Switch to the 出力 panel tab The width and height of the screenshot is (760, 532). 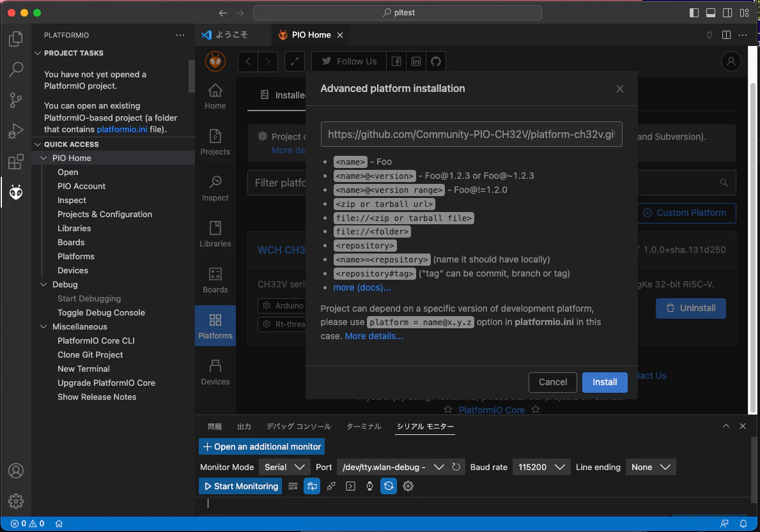[x=244, y=427]
